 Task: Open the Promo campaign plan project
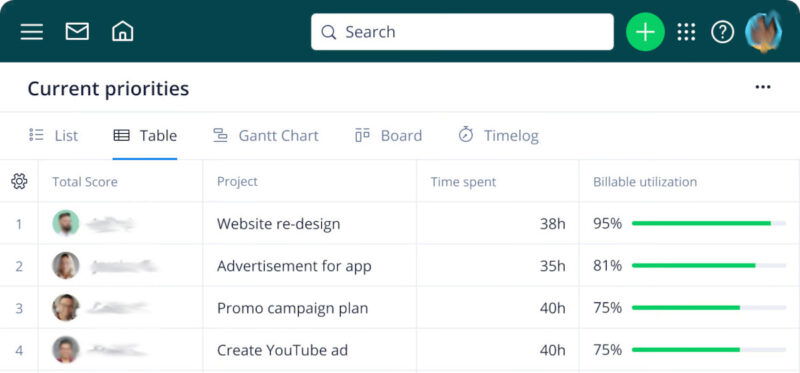pos(292,308)
